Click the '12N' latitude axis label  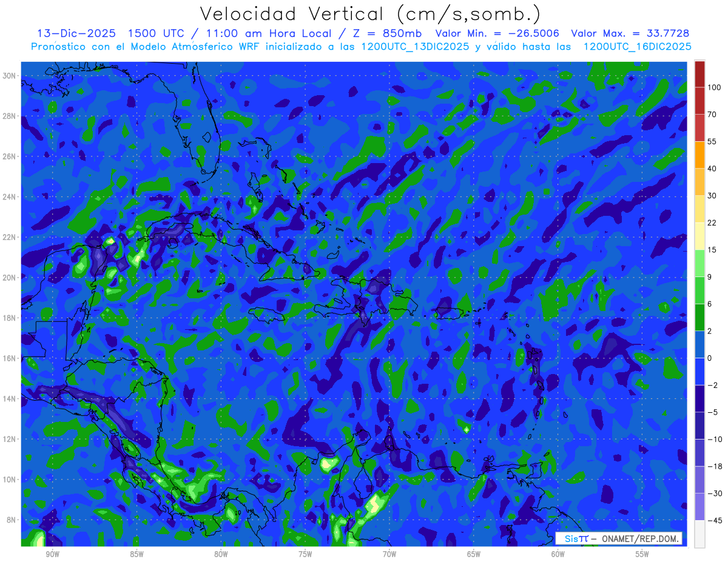pos(10,439)
